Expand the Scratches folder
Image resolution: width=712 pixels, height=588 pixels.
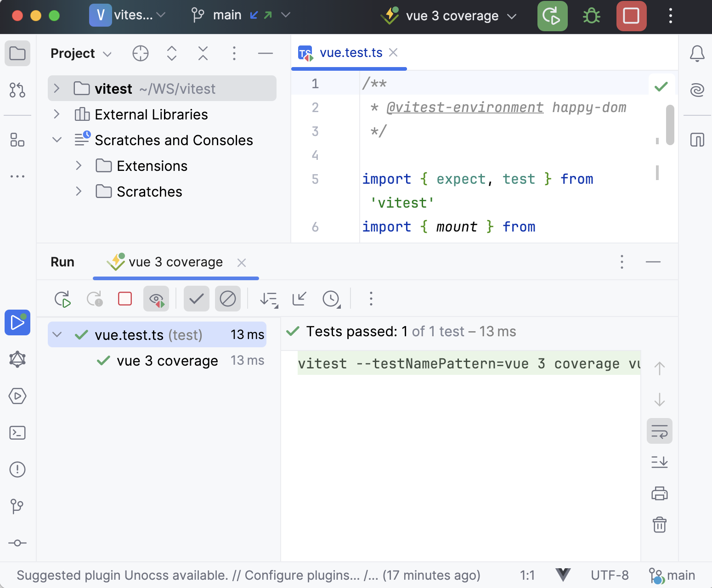click(x=79, y=192)
